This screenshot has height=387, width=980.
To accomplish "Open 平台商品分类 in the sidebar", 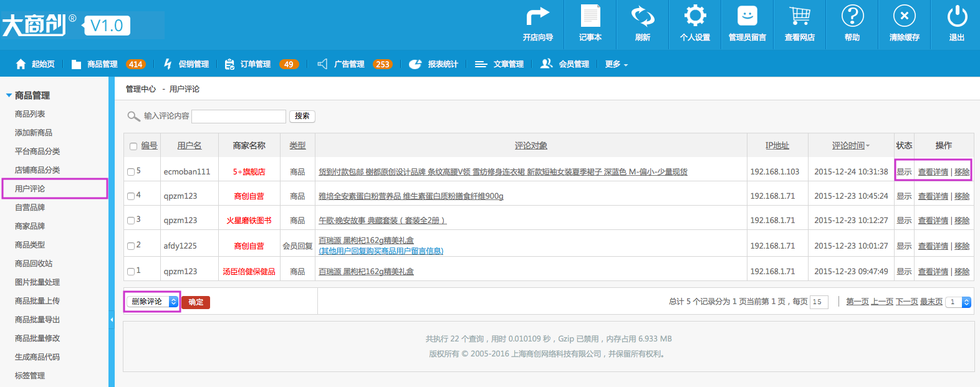I will tap(37, 151).
